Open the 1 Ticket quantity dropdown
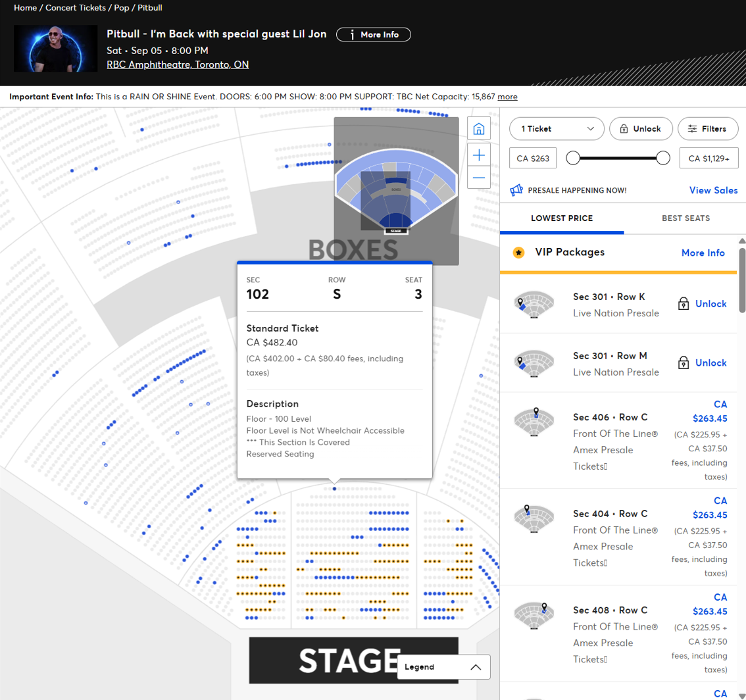 point(557,129)
